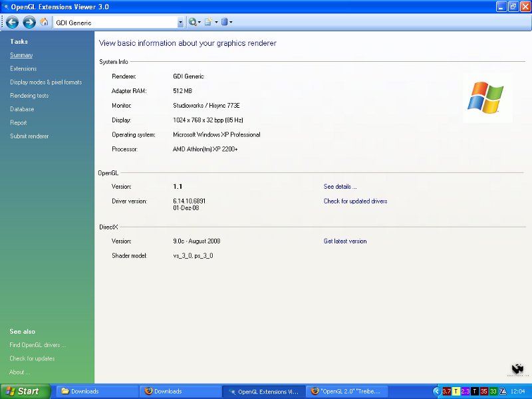Open the Extensions task in sidebar
Image resolution: width=532 pixels, height=399 pixels.
click(23, 68)
